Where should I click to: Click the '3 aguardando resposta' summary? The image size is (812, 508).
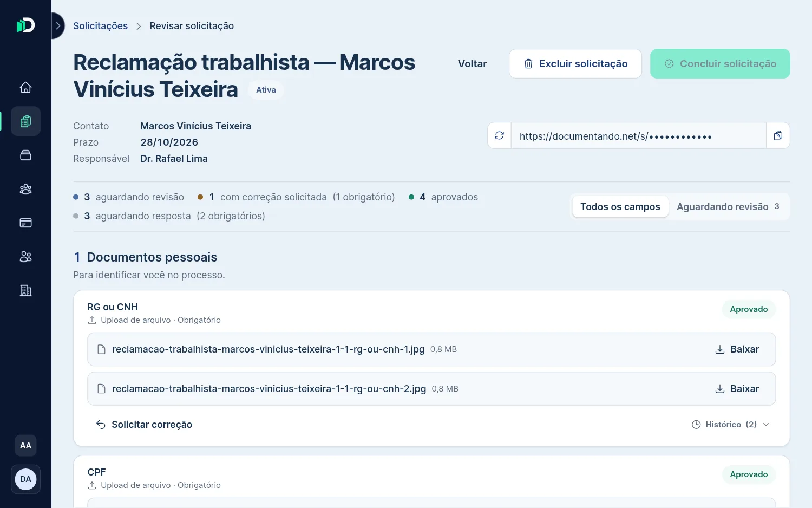click(x=169, y=216)
